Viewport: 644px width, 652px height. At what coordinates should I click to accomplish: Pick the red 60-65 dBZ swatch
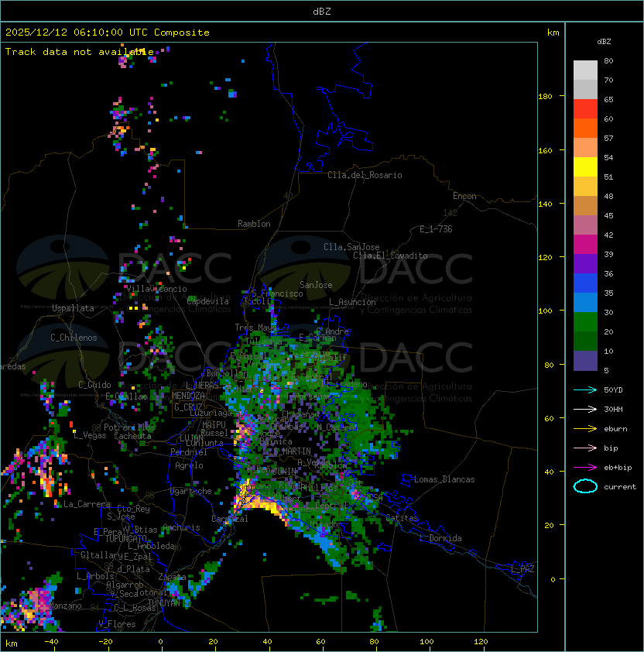coord(585,109)
